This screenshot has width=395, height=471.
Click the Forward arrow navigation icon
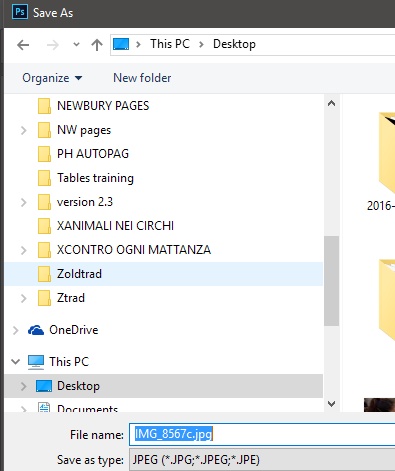click(53, 45)
